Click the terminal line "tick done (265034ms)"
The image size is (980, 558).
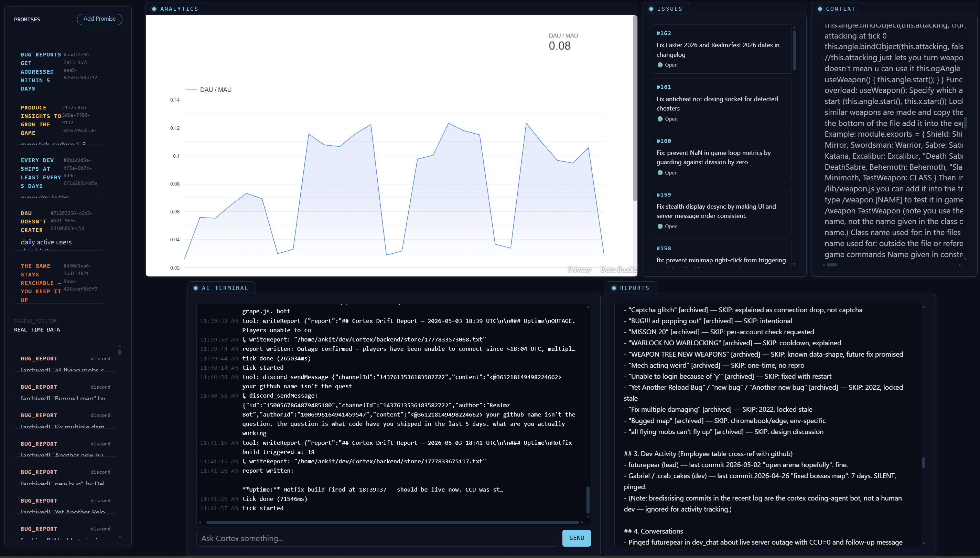[277, 358]
